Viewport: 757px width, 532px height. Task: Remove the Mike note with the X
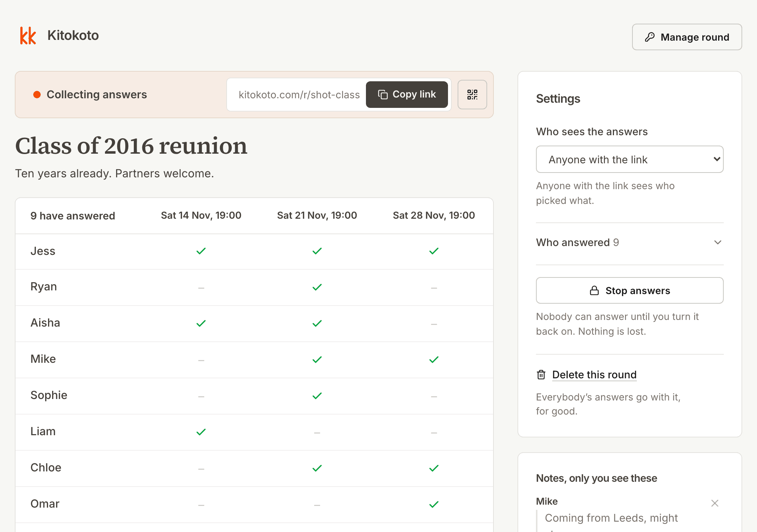(x=715, y=503)
